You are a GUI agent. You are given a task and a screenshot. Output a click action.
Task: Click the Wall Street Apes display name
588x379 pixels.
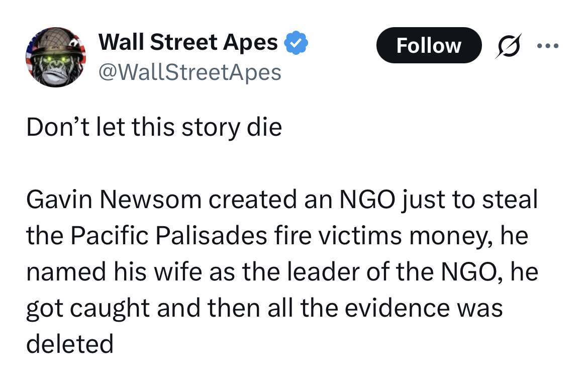click(x=188, y=42)
